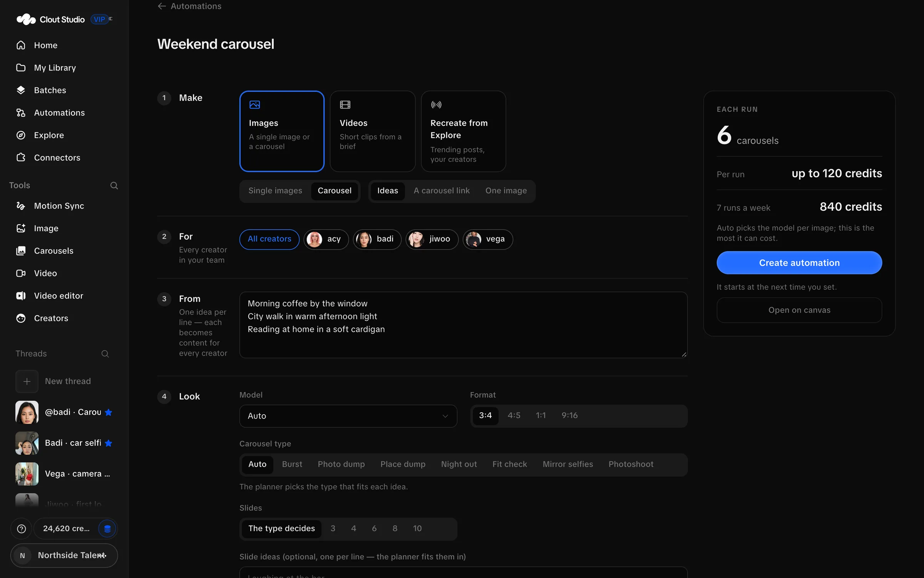This screenshot has height=578, width=924.
Task: Switch to the A carousel link tab
Action: point(442,191)
